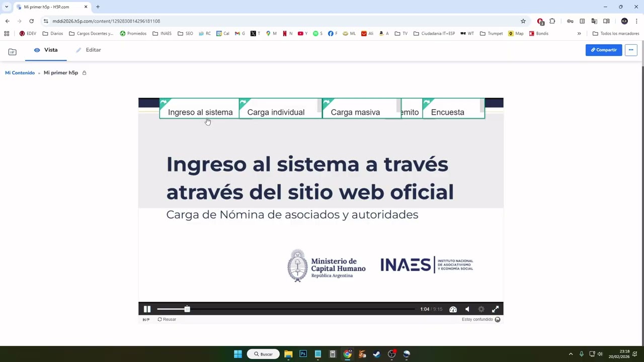
Task: Jump to Encuesta section
Action: pyautogui.click(x=454, y=109)
